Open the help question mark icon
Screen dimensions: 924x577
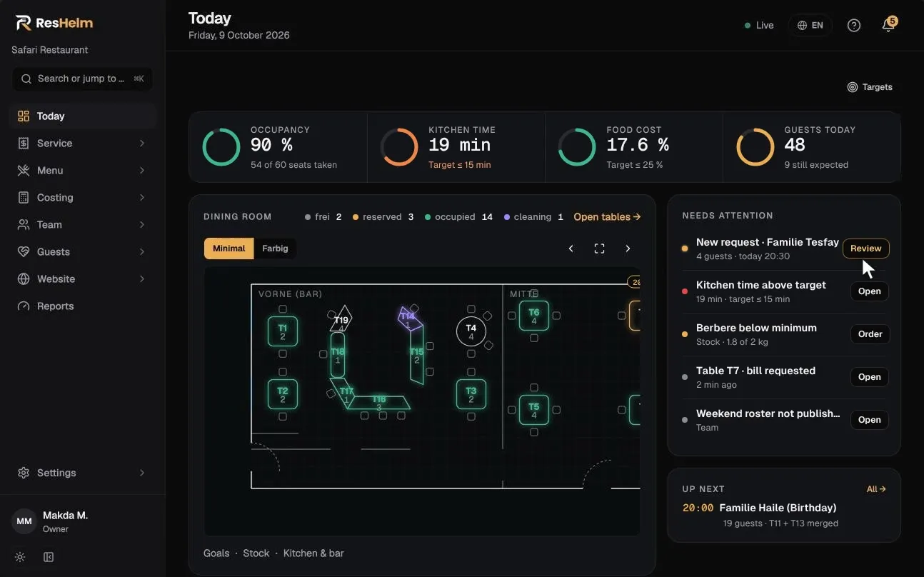[x=854, y=25]
